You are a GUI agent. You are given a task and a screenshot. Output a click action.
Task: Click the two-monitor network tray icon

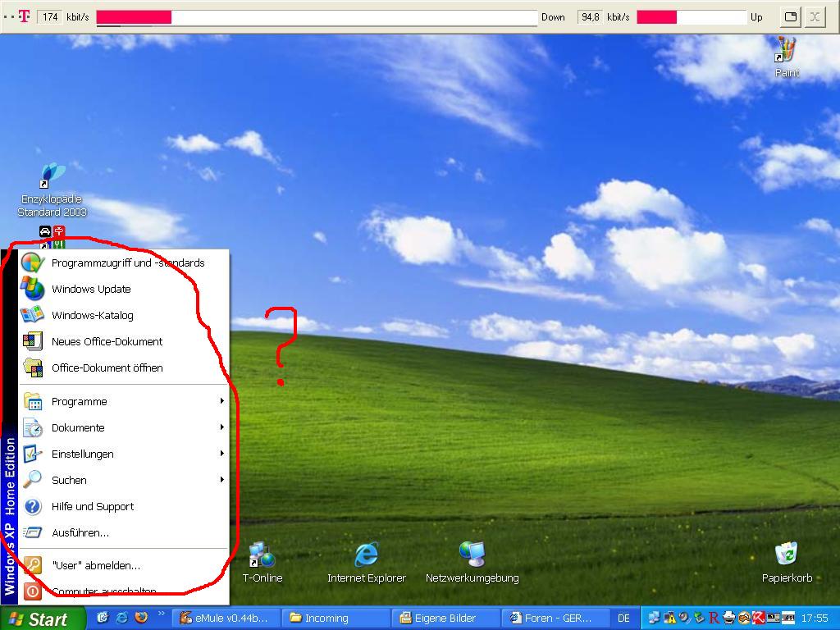654,619
